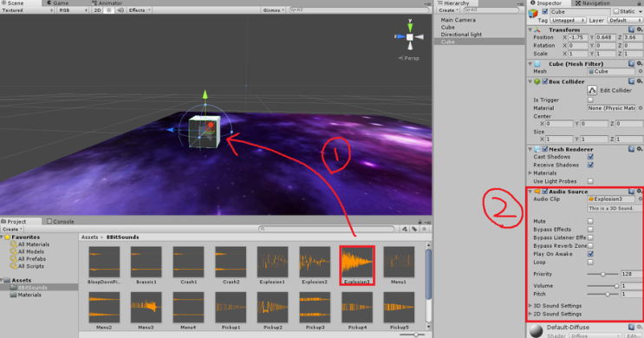
Task: Adjust the Priority slider handle
Action: pyautogui.click(x=603, y=274)
